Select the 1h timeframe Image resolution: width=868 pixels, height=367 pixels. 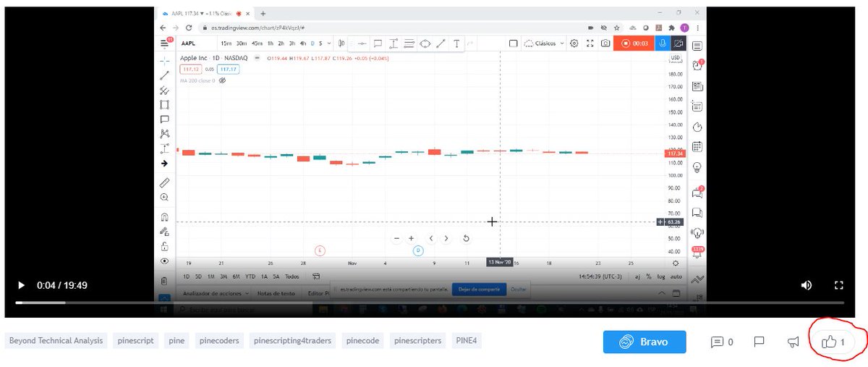(271, 43)
